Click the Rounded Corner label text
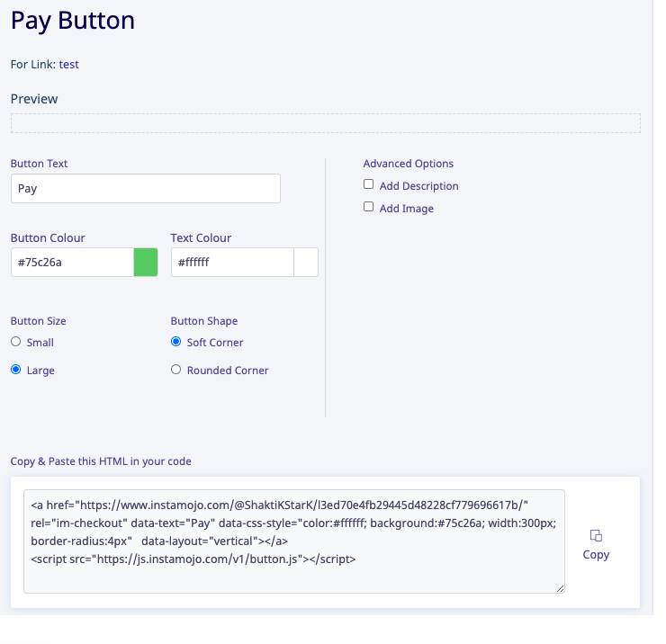666x644 pixels. [228, 371]
